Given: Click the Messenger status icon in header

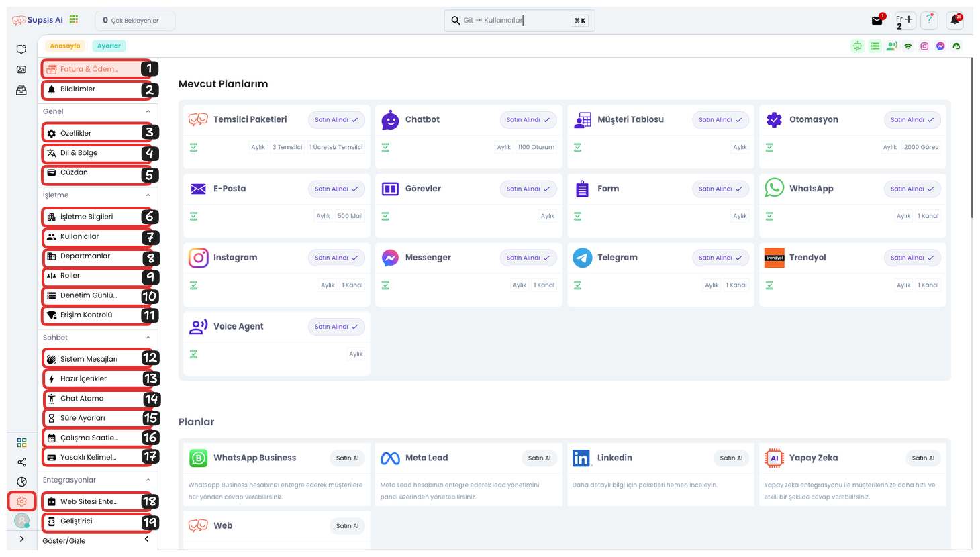Looking at the screenshot, I should pyautogui.click(x=940, y=46).
